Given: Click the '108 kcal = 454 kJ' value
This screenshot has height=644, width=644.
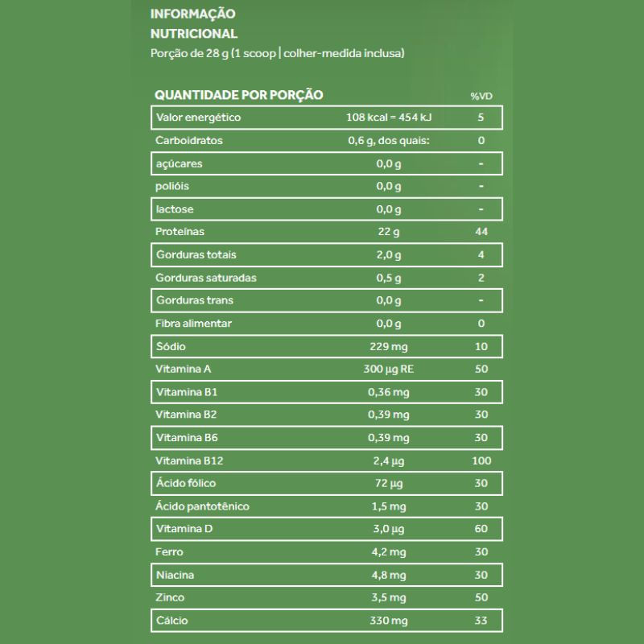Looking at the screenshot, I should coord(389,118).
